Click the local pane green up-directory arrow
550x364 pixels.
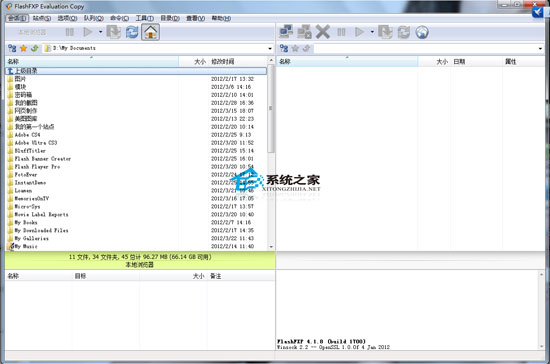tap(34, 48)
